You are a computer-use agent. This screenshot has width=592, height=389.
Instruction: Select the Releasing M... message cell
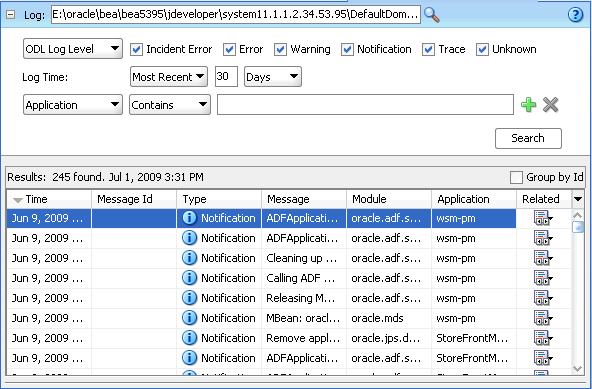coord(304,298)
